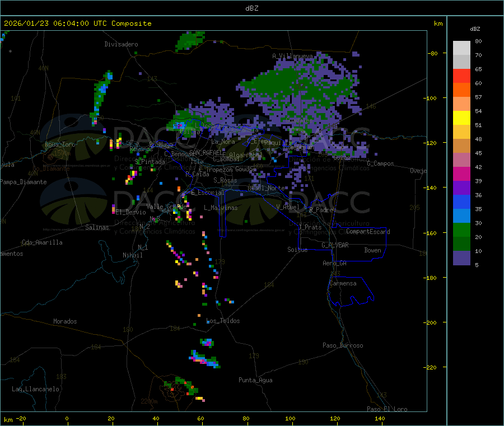Viewport: 504px width, 426px height.
Task: Click the 'Nihuil' map label
Action: pos(133,255)
